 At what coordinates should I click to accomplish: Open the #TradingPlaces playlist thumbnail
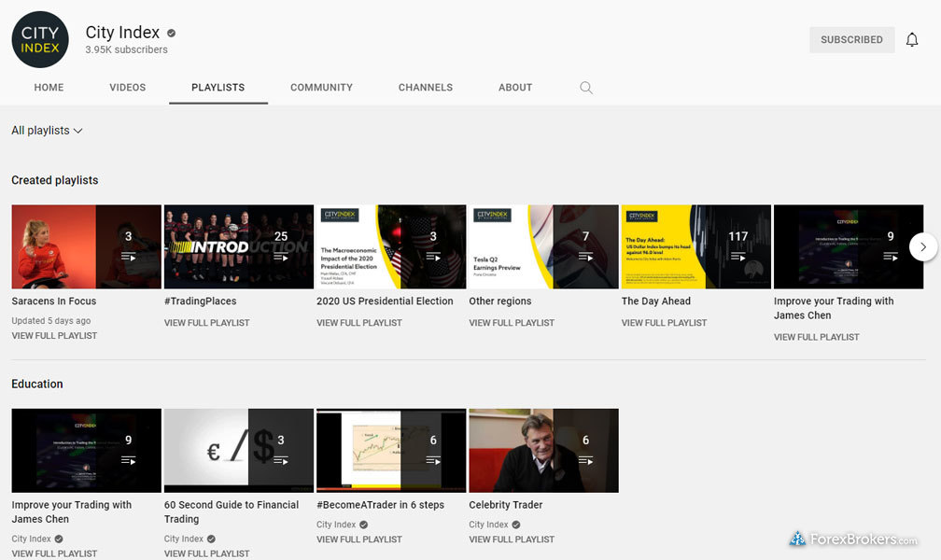[239, 246]
